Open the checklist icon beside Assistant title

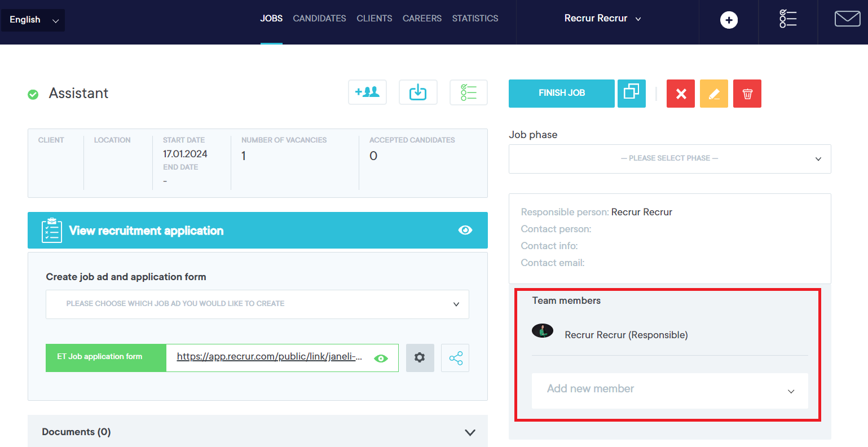click(468, 92)
